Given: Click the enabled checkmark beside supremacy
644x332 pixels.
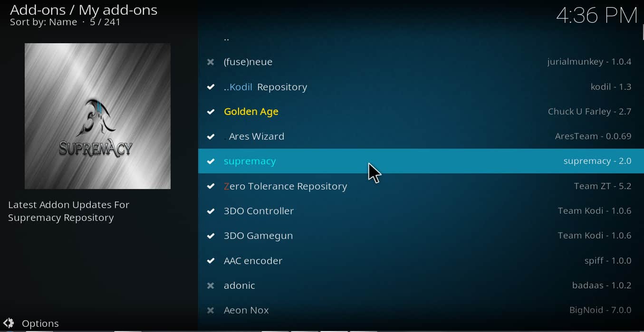Looking at the screenshot, I should coord(211,161).
